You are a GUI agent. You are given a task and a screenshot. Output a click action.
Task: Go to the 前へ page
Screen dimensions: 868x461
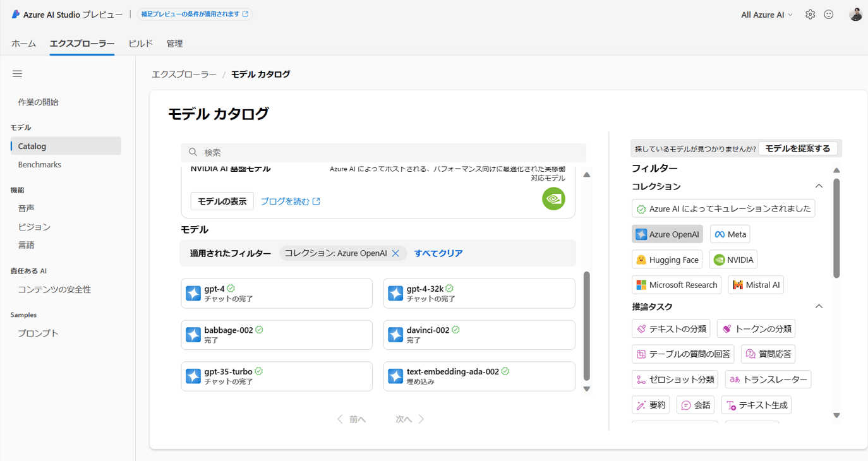352,419
